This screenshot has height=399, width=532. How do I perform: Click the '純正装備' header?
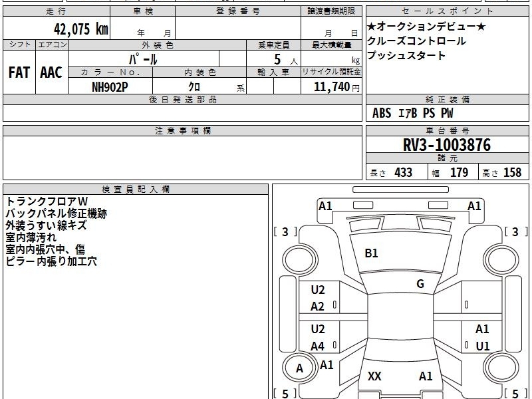click(447, 100)
